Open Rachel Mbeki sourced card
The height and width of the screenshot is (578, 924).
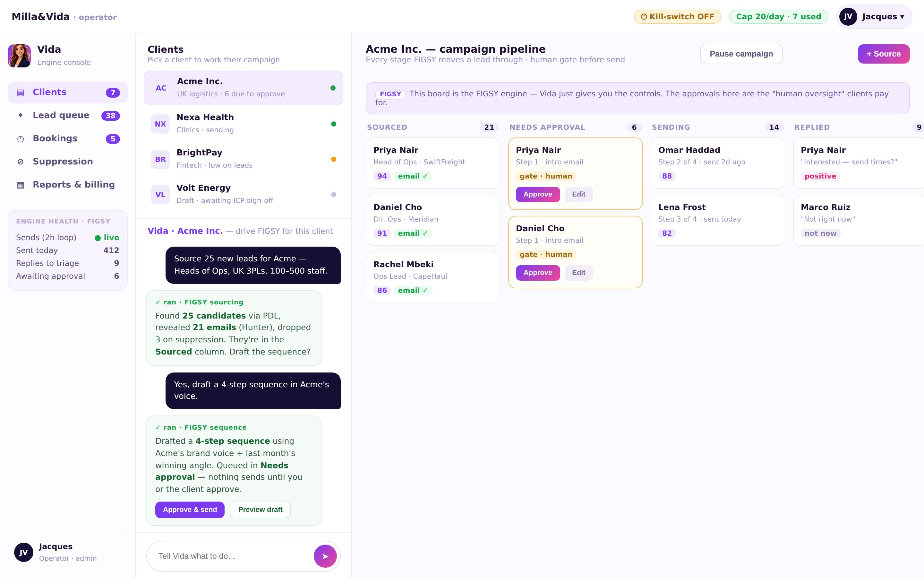433,277
